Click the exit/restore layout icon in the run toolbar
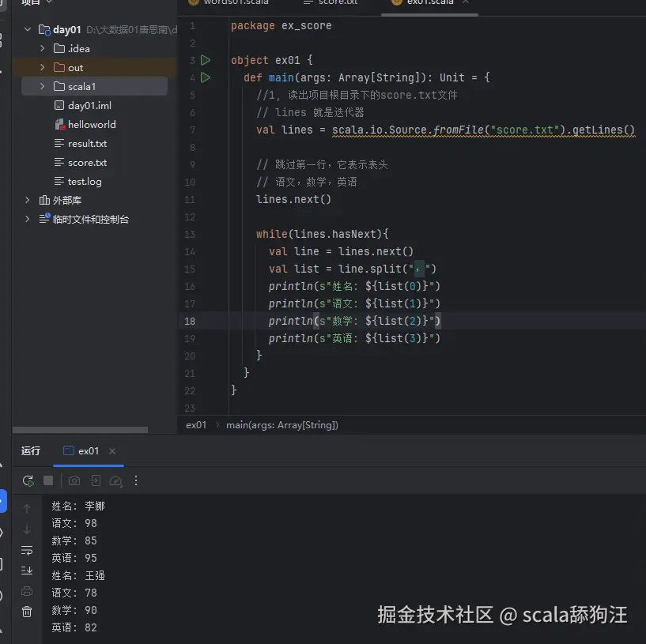Image resolution: width=646 pixels, height=644 pixels. (x=96, y=480)
